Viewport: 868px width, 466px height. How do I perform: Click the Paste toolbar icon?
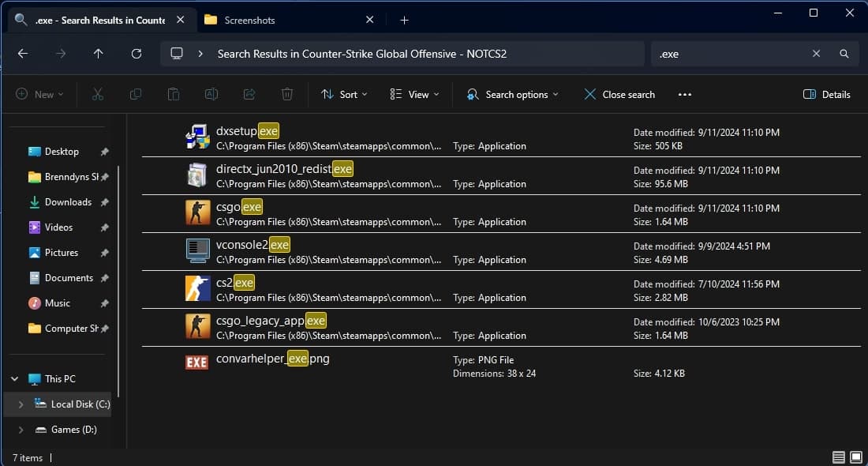point(173,94)
